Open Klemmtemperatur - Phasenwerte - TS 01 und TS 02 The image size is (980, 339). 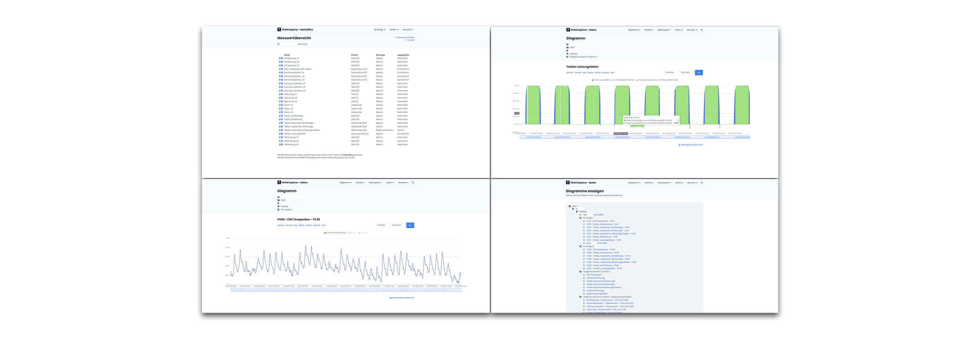pyautogui.click(x=610, y=303)
